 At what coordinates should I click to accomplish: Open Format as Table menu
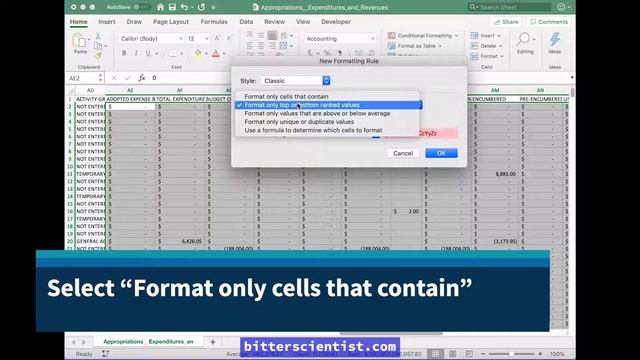pos(415,46)
